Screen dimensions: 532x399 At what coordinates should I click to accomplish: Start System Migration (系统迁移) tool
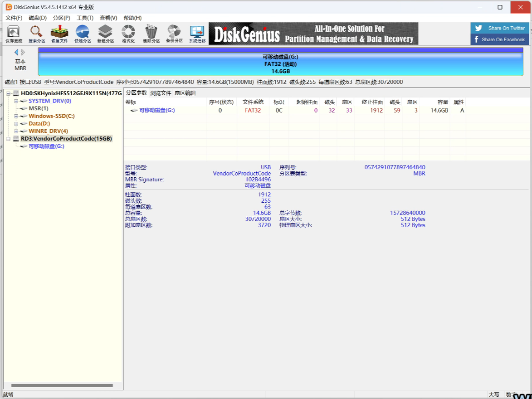pos(197,34)
